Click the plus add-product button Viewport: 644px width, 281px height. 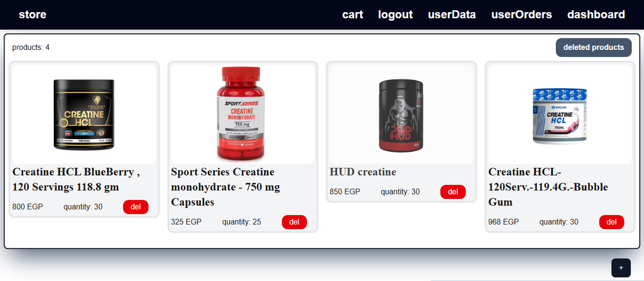[x=621, y=267]
